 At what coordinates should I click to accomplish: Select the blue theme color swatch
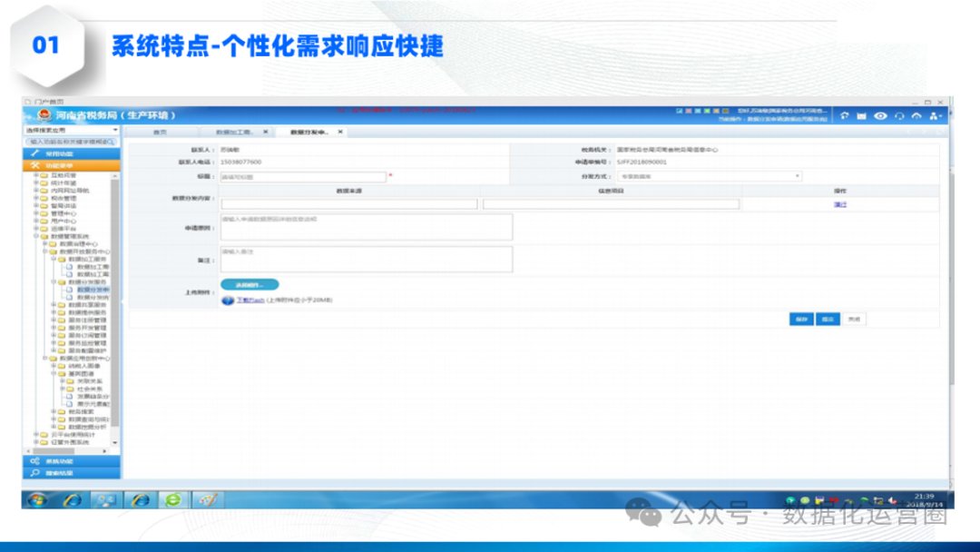click(x=680, y=111)
